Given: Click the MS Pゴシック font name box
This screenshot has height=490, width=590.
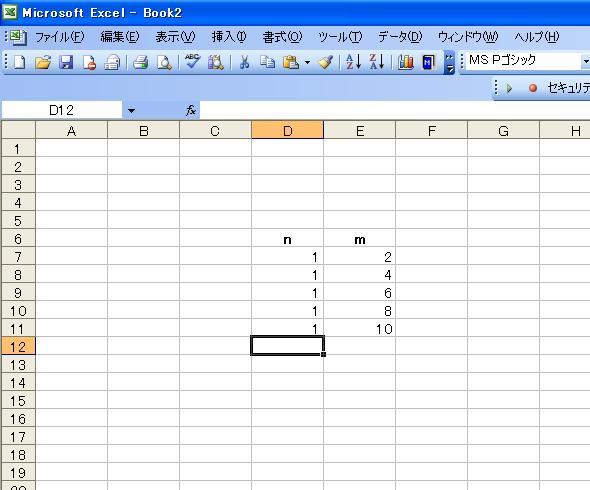Looking at the screenshot, I should coord(524,61).
